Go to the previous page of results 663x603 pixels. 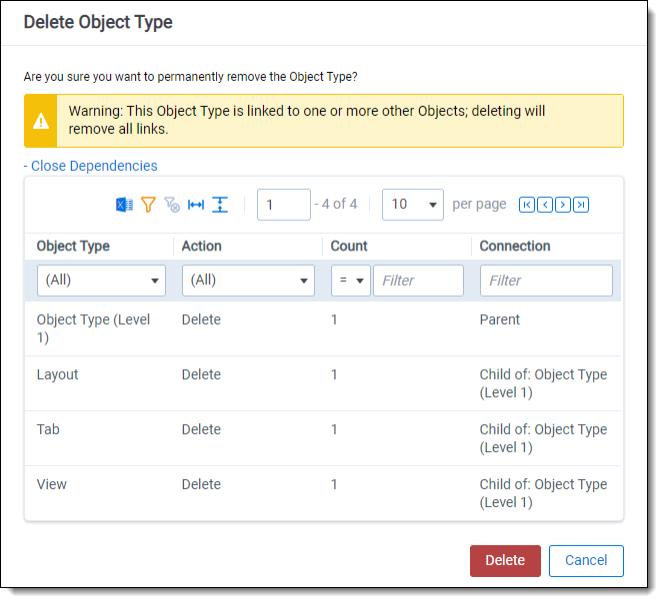pyautogui.click(x=545, y=205)
